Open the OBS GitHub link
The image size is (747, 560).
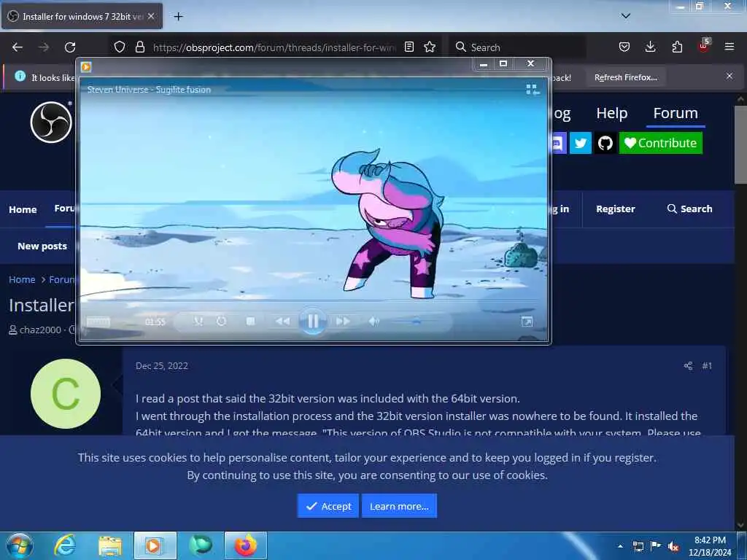coord(605,143)
